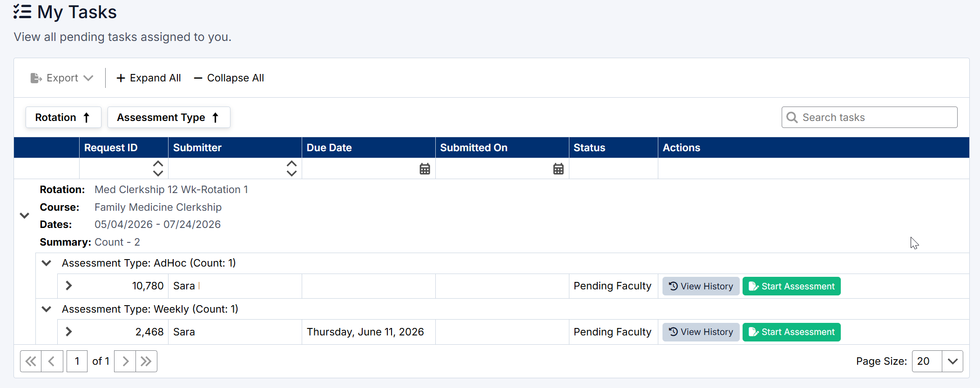Screen dimensions: 980x388
Task: Collapse the Med Clerkship rotation group
Action: pos(25,215)
